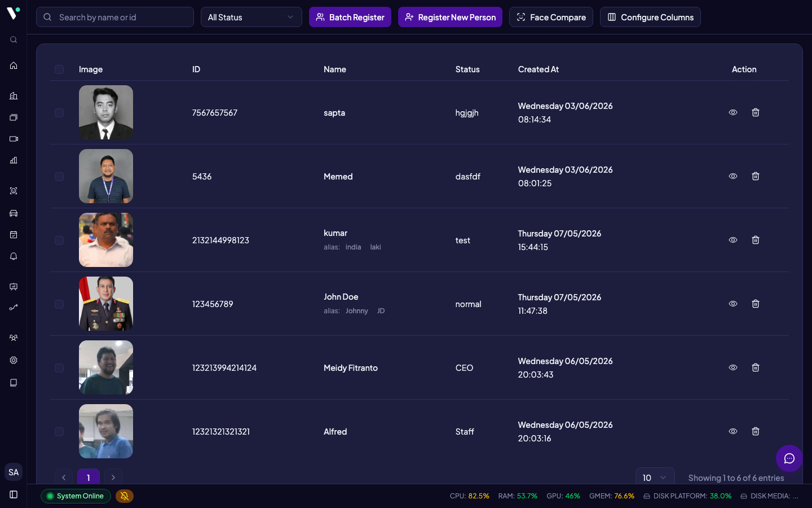View Alfred details with the eye icon
Image resolution: width=812 pixels, height=508 pixels.
[x=733, y=431]
